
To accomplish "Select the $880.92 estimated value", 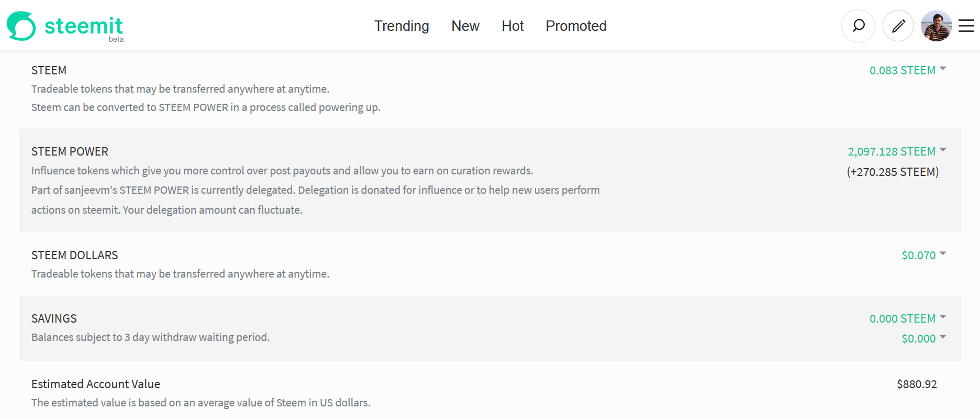I will point(917,384).
